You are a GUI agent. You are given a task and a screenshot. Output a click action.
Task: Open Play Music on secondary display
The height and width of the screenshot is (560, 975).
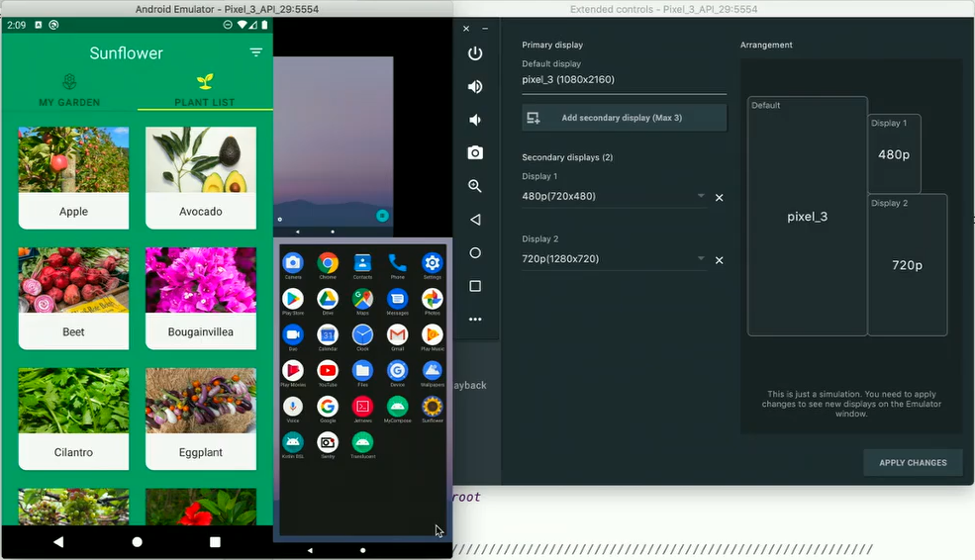(x=433, y=337)
